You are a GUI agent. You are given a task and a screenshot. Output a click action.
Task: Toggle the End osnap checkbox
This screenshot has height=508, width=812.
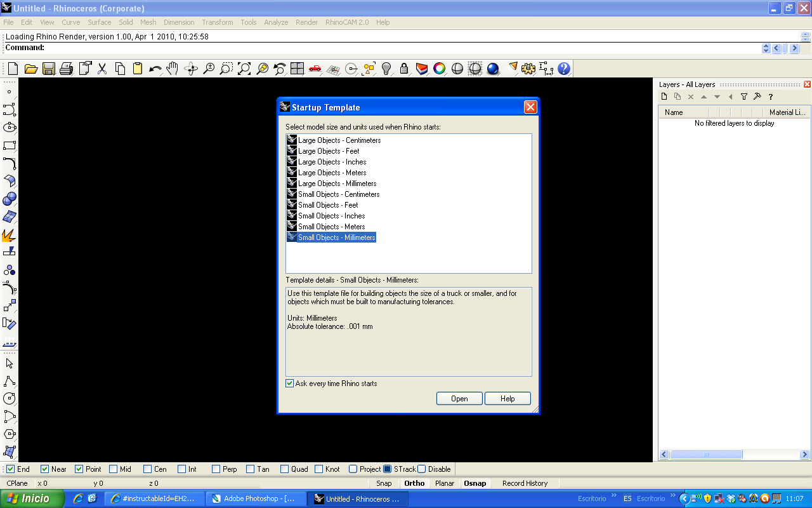point(11,469)
